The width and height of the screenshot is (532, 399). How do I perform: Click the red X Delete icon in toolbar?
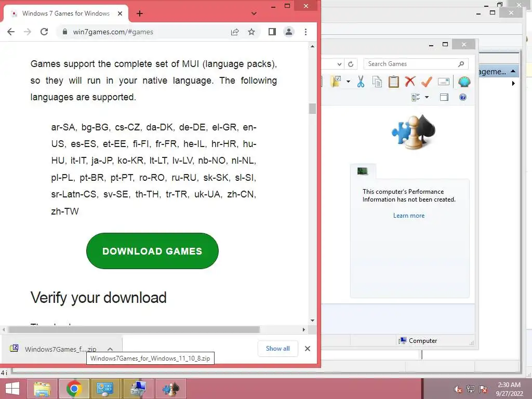pyautogui.click(x=410, y=82)
